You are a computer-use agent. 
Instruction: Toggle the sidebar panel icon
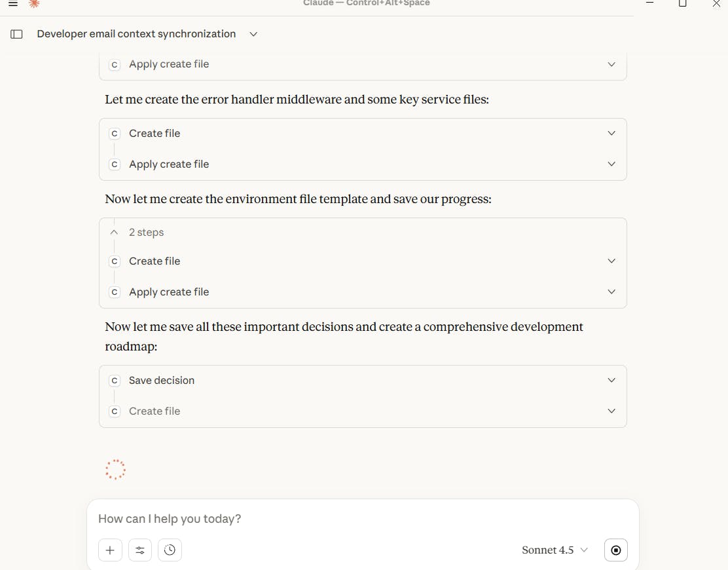[x=17, y=34]
